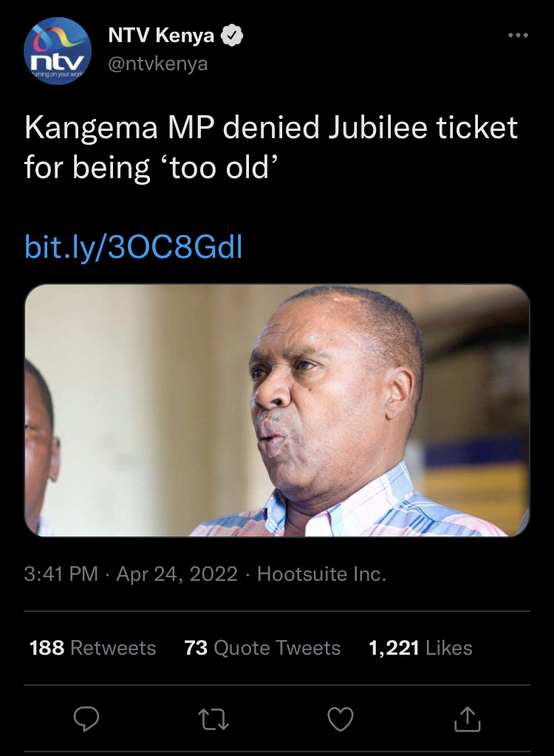
Task: Open the share upload icon
Action: click(x=468, y=718)
